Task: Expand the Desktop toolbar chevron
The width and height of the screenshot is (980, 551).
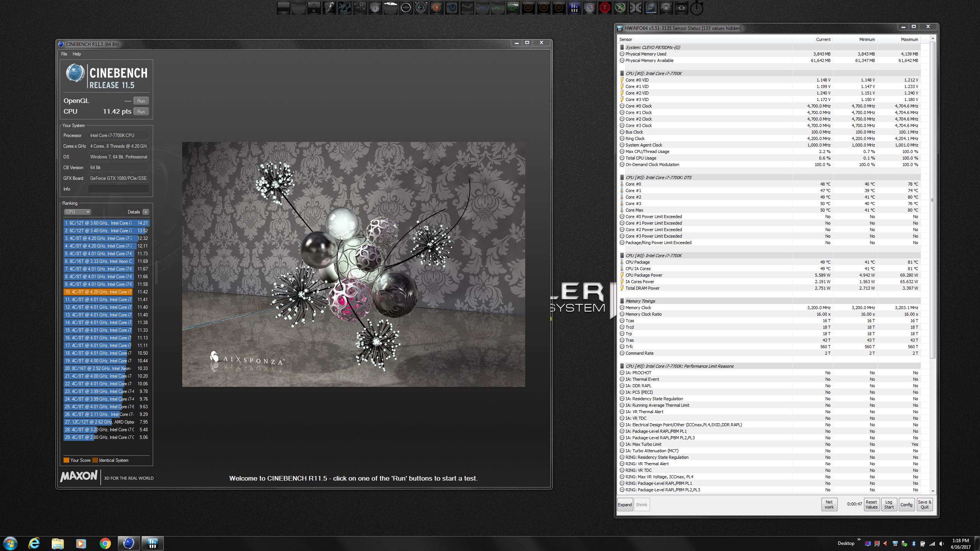Action: tap(859, 540)
